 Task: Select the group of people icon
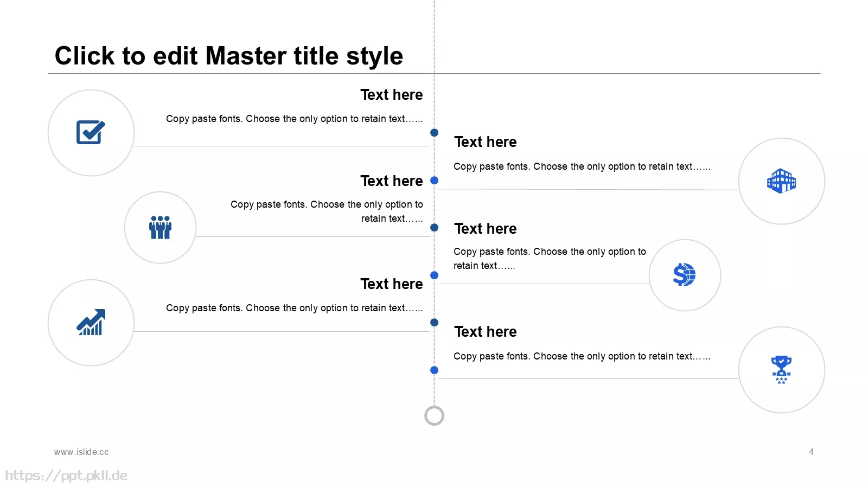pyautogui.click(x=160, y=227)
